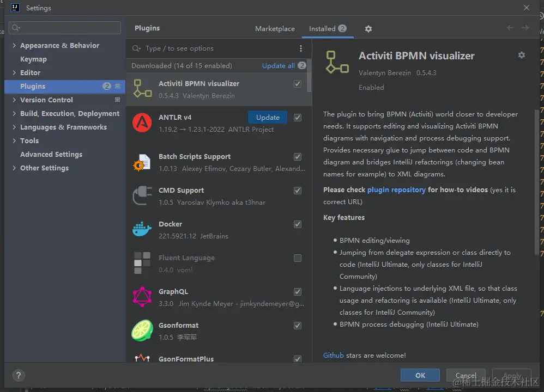Open the plugin repository link
544x392 pixels.
(396, 189)
